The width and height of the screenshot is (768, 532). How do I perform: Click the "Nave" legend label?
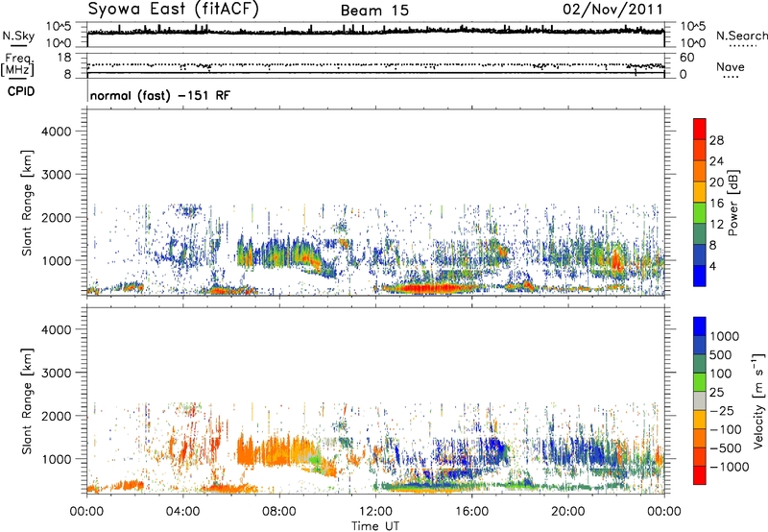click(x=731, y=66)
